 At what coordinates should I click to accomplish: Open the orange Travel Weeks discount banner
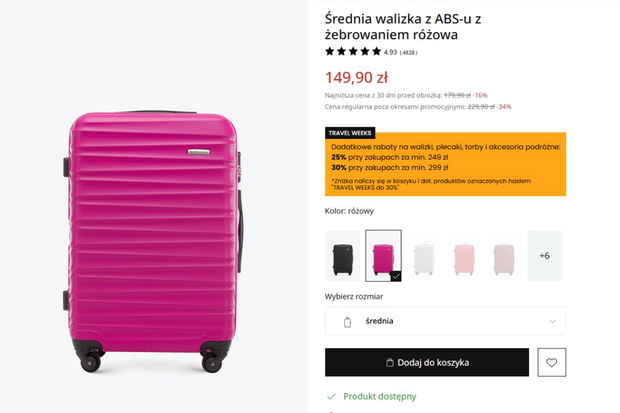tap(445, 164)
